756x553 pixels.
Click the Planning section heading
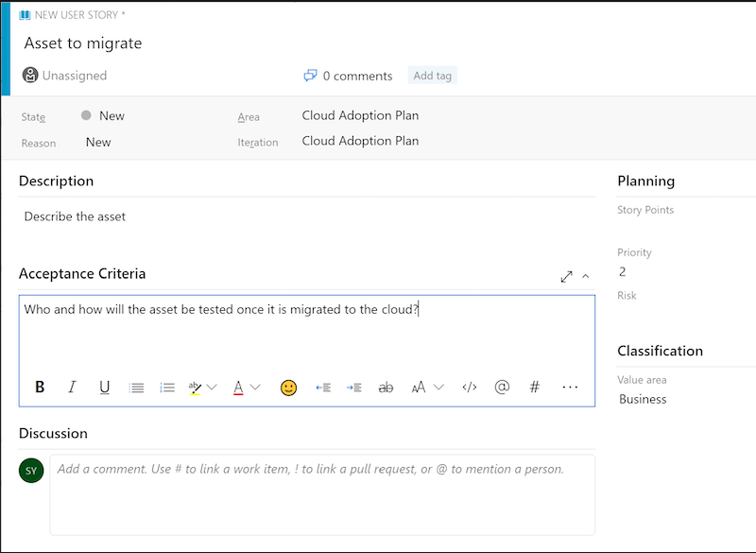point(646,181)
